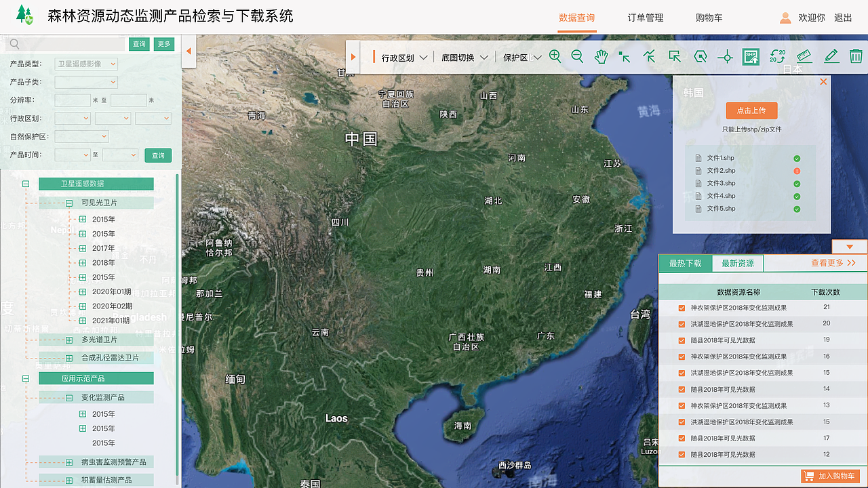Expand the 合成孔径雷达卫片 tree node
The height and width of the screenshot is (488, 868).
coord(69,357)
